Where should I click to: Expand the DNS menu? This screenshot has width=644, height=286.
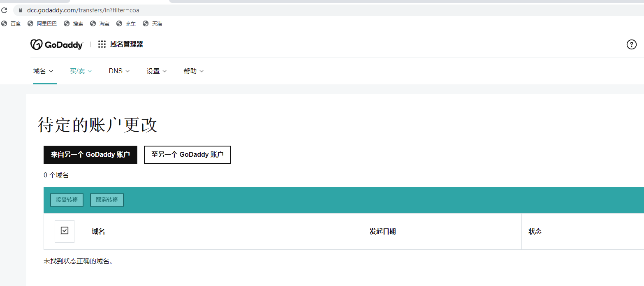[x=119, y=71]
